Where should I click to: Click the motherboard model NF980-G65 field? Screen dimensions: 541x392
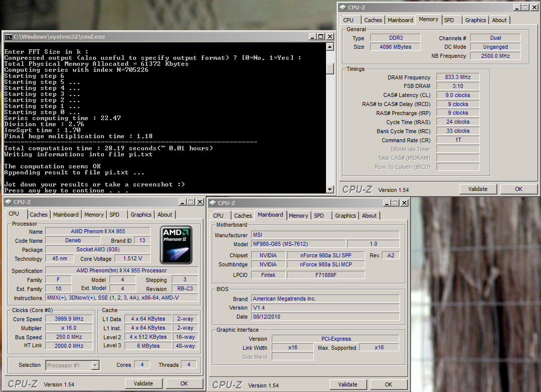(298, 244)
